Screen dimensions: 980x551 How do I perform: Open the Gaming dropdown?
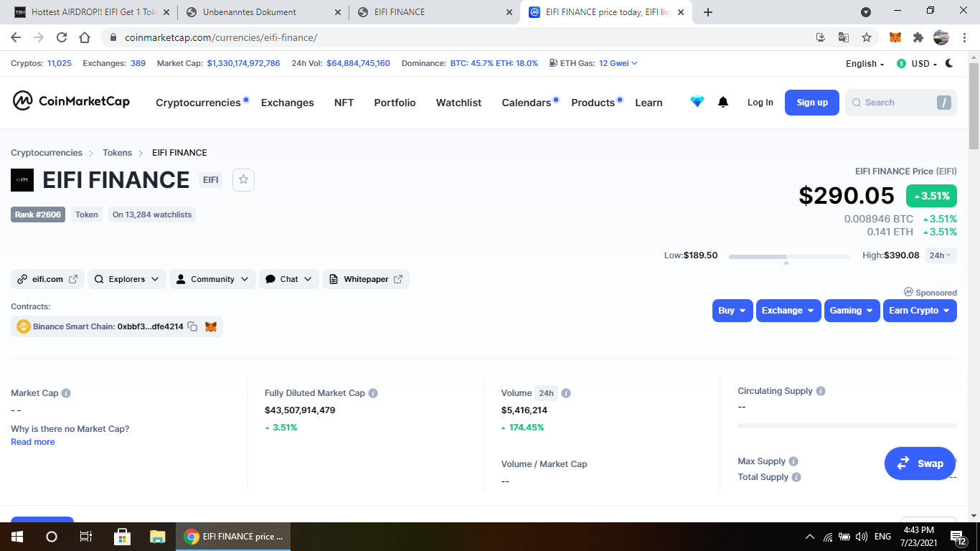pyautogui.click(x=852, y=311)
